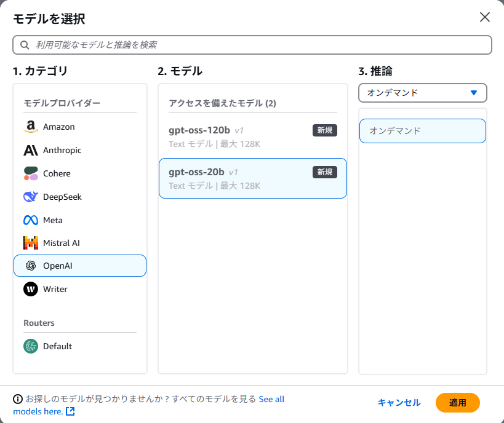Click the 適用 apply button

click(457, 403)
